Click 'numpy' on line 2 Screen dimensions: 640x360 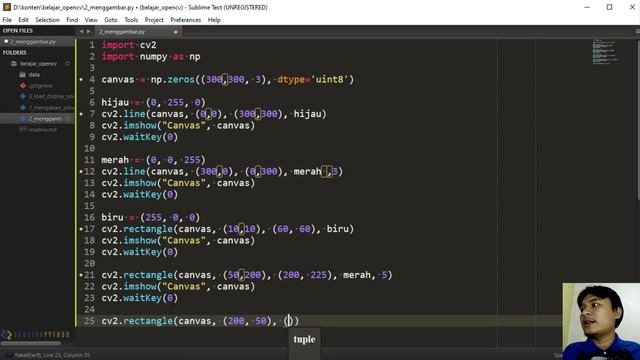pos(153,56)
